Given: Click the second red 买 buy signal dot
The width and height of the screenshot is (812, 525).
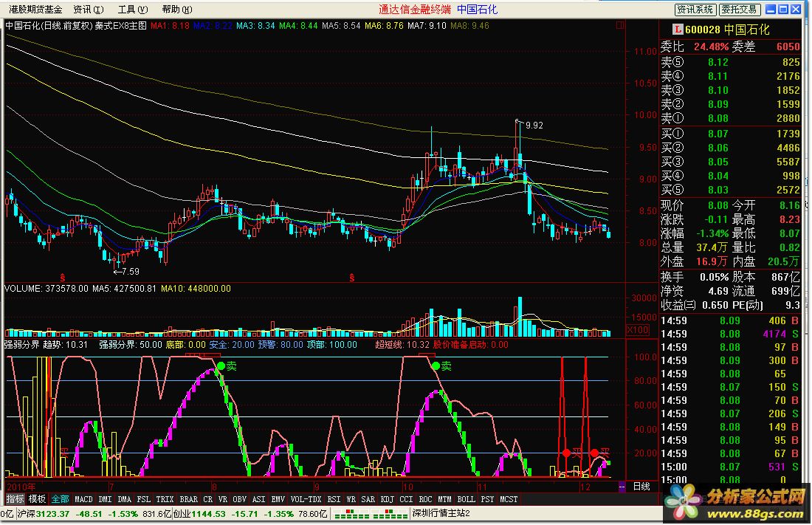Looking at the screenshot, I should pyautogui.click(x=594, y=453).
